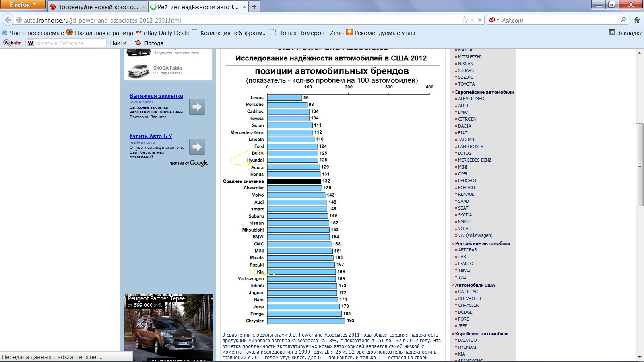
Task: Click the arrow button beside 'Купить Авто Б У' ad
Action: (197, 147)
